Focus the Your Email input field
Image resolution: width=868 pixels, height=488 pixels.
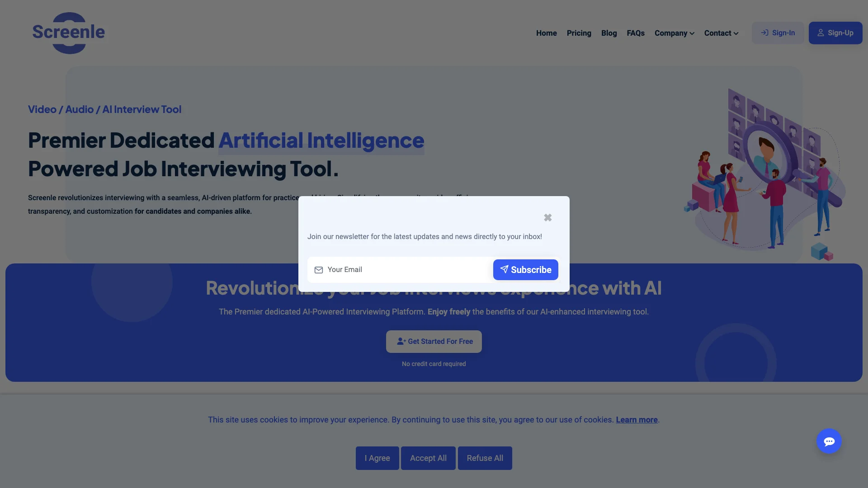pos(400,270)
